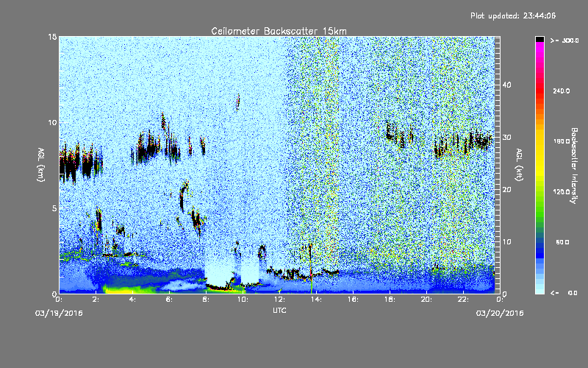Select the "Backscatter Intensity" colorbar title
588x368 pixels.
(574, 166)
